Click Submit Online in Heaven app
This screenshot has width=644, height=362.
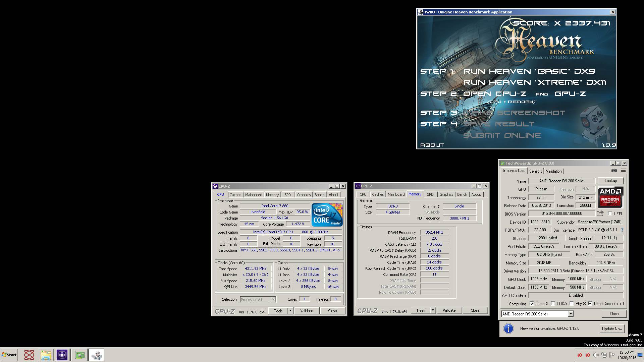[x=502, y=135]
